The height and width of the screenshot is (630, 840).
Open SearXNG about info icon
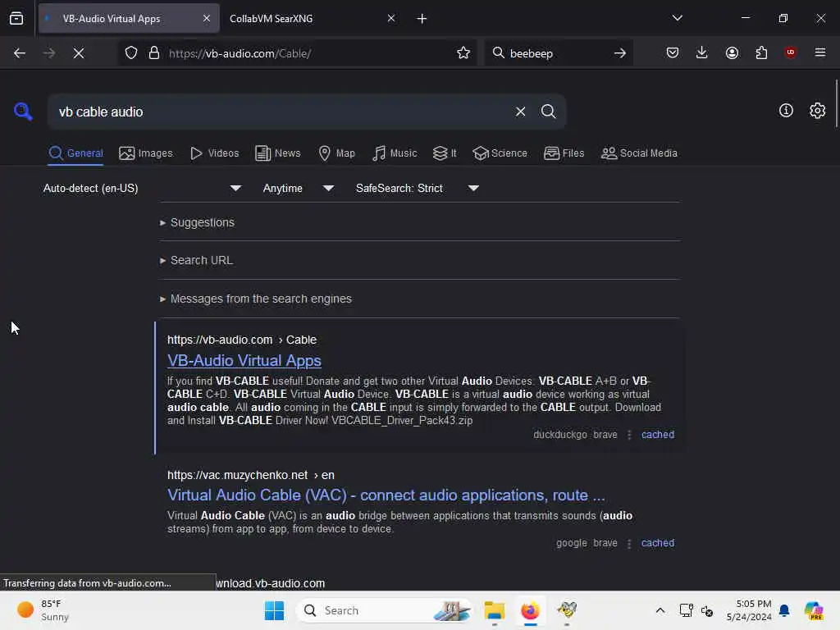tap(786, 111)
